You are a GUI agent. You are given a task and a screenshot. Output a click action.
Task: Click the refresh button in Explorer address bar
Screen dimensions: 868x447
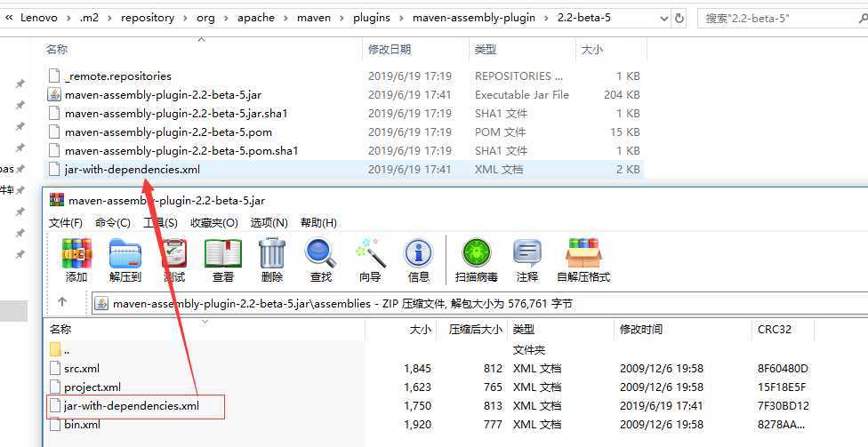[680, 18]
